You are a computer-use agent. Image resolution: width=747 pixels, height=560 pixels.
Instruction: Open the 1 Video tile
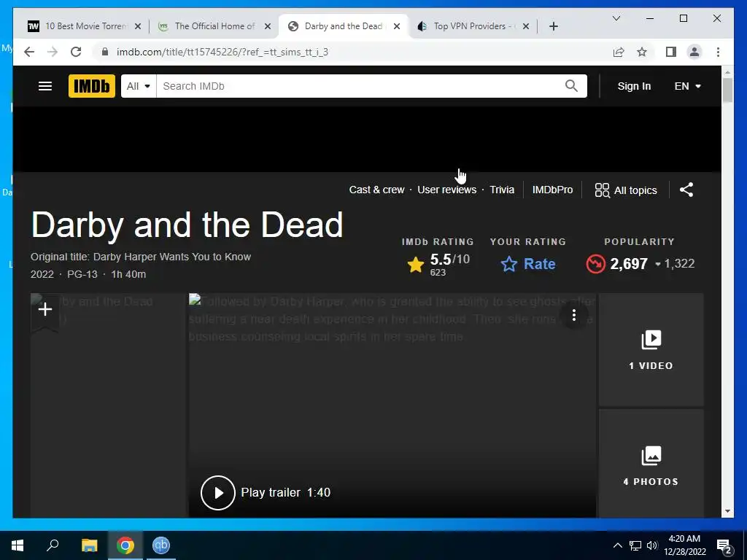[x=651, y=349]
